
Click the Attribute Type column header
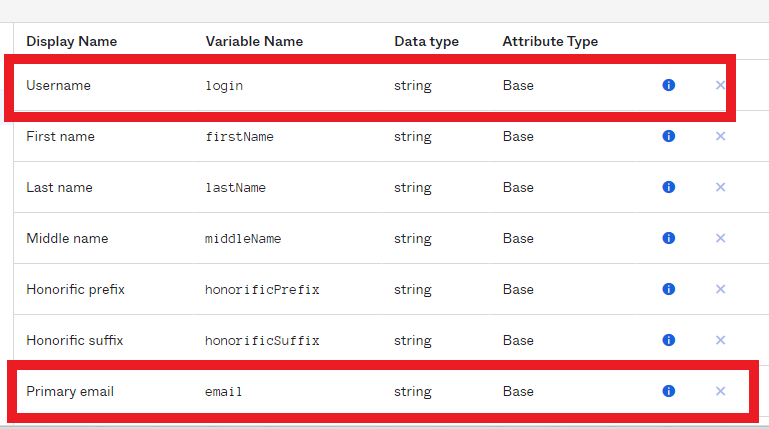click(550, 42)
